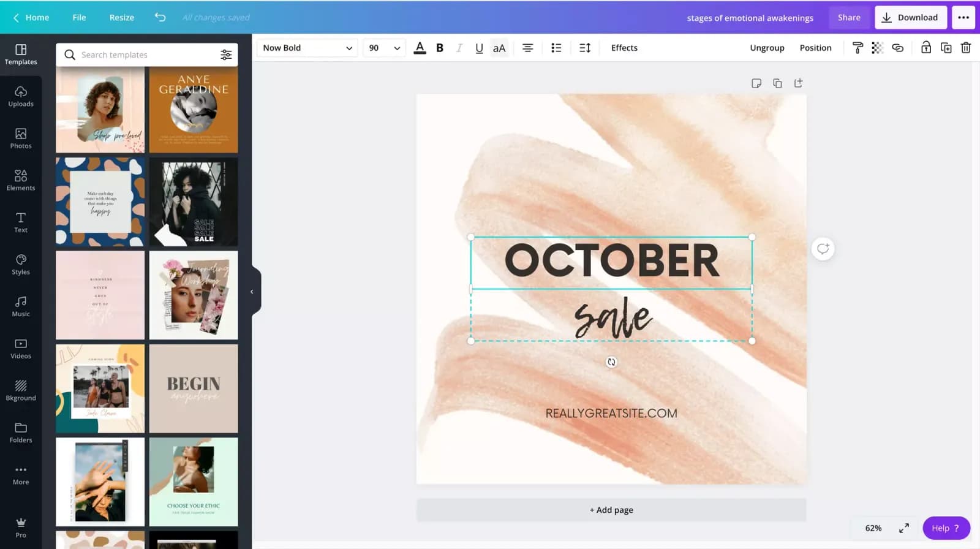The image size is (980, 549).
Task: Open the text color picker
Action: pos(420,48)
